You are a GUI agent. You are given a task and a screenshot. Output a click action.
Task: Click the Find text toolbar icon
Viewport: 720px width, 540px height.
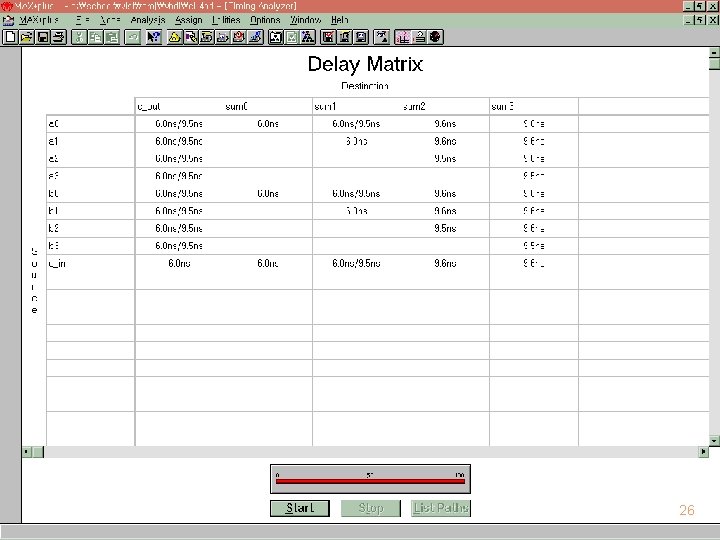coord(382,37)
